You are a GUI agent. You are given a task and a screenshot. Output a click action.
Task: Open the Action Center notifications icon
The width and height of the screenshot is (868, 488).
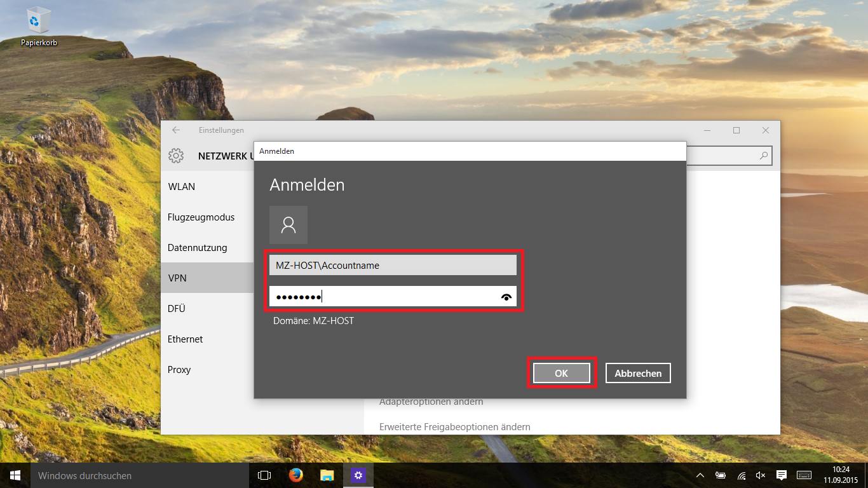point(782,475)
